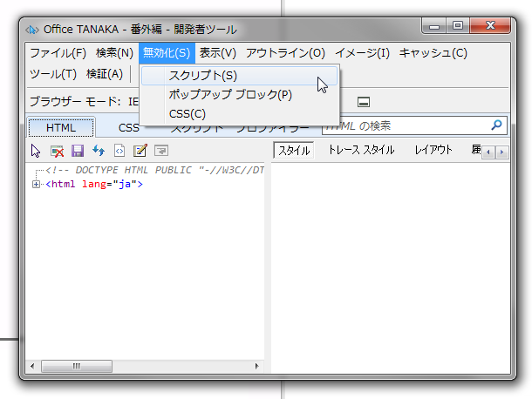Maximize the developer tools window

pos(458,26)
